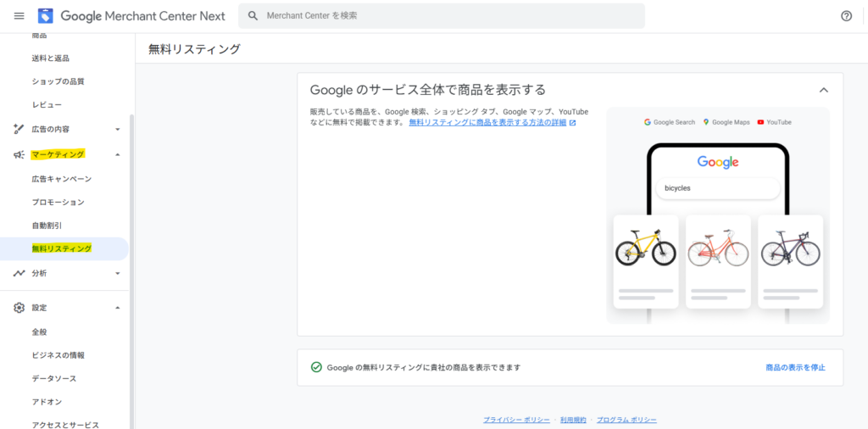Click the 無料リスティング page heading
The image size is (868, 429).
[194, 49]
